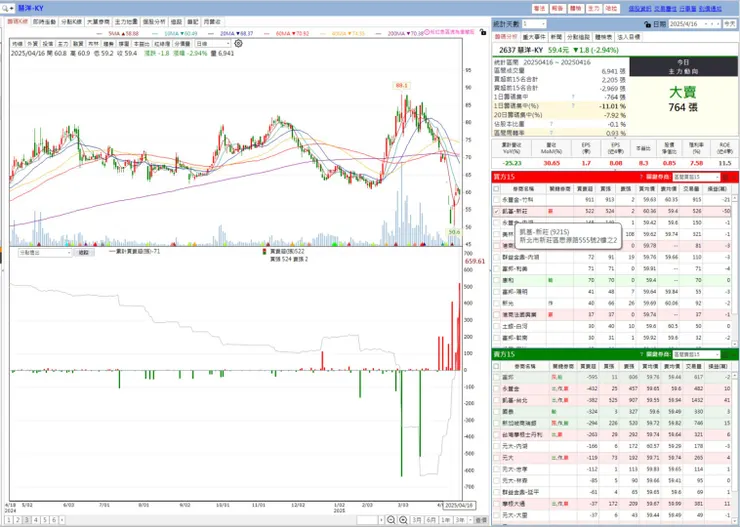Open the dropdown arrow next to 3年 button

[x=469, y=520]
